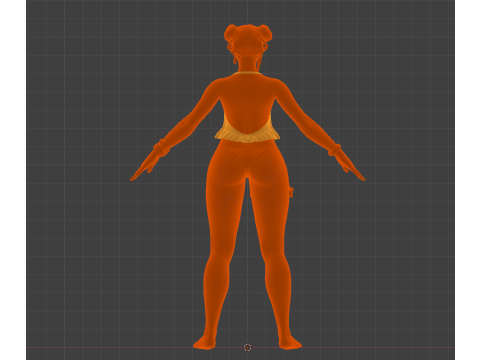Image resolution: width=480 pixels, height=360 pixels.
Task: Click the thigh strap accessory on the leg
Action: point(291,192)
